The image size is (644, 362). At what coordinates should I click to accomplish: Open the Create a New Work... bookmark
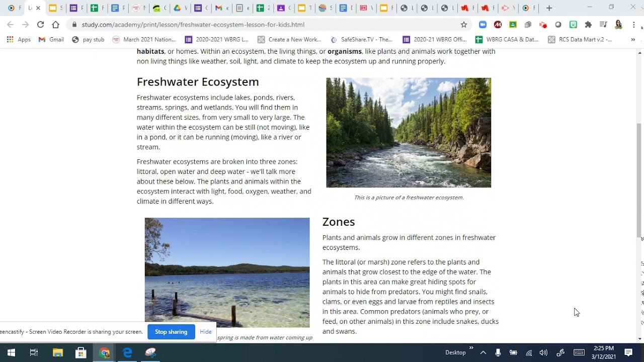click(x=289, y=39)
